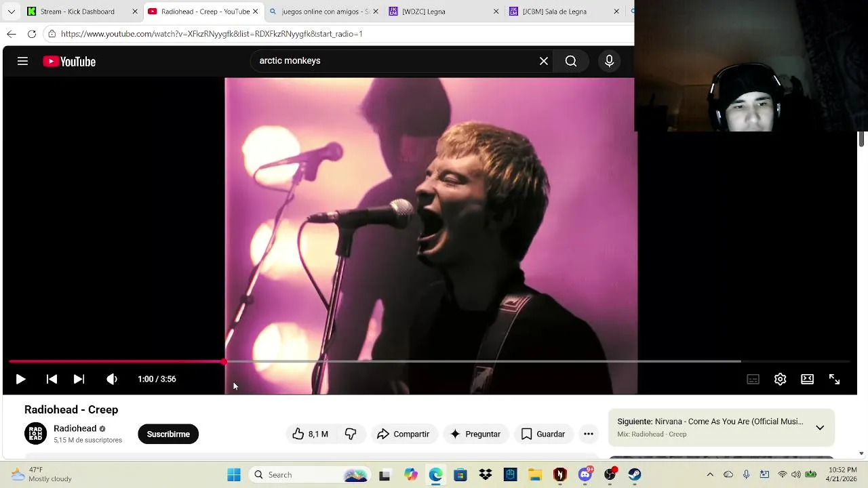Expand the Mix Radiohead - Creep playlist panel
The width and height of the screenshot is (868, 488).
click(820, 428)
